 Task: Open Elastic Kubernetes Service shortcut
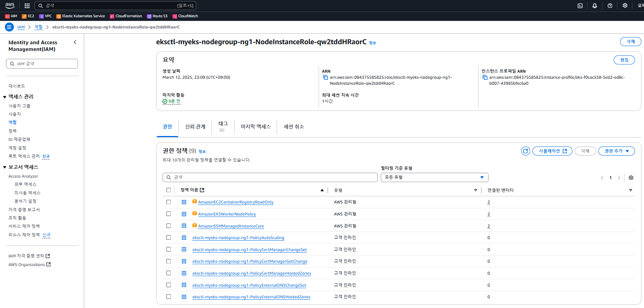(x=80, y=16)
